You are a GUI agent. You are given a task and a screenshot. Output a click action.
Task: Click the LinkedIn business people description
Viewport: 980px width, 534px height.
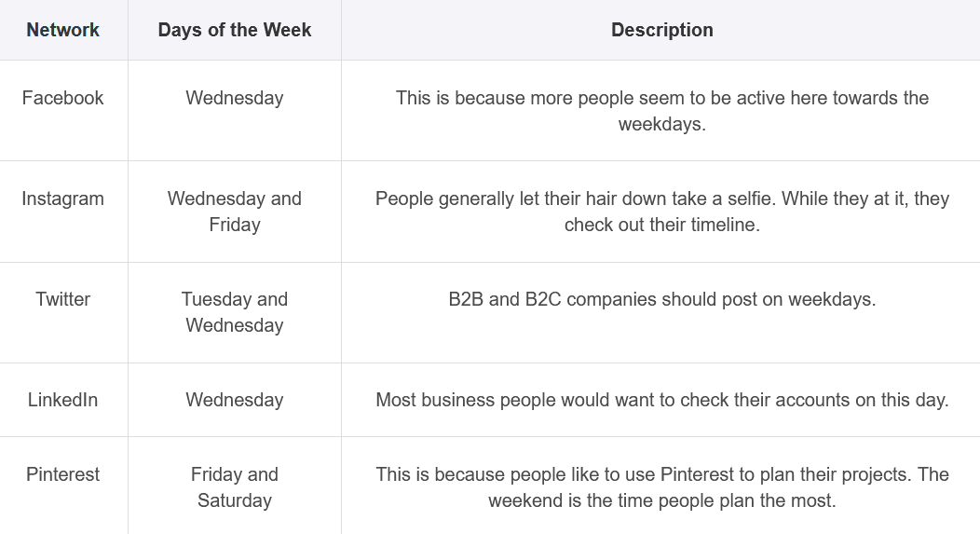tap(661, 400)
